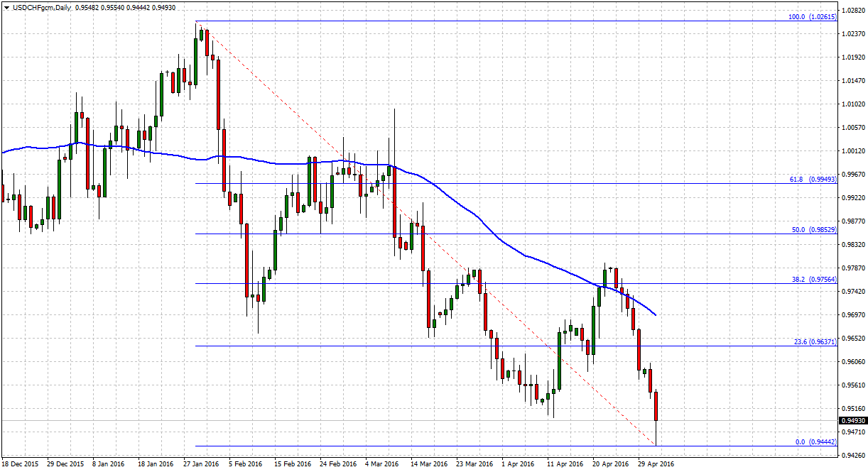Click the current price tag 0.94930 on axis
Screen dimensions: 868x472
tap(853, 420)
